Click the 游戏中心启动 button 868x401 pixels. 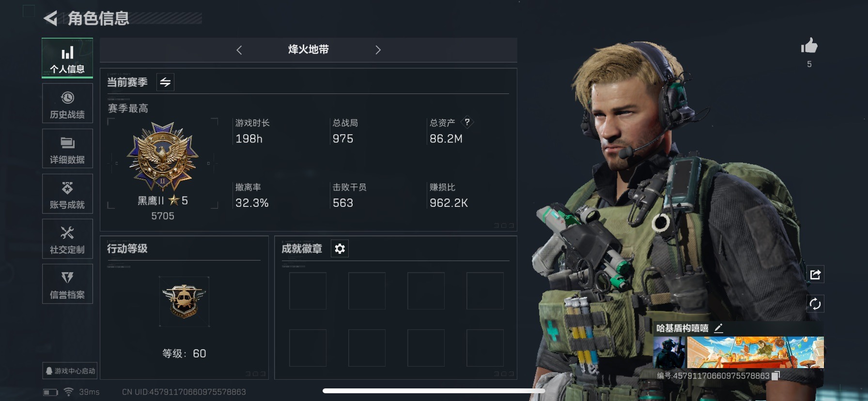click(70, 371)
